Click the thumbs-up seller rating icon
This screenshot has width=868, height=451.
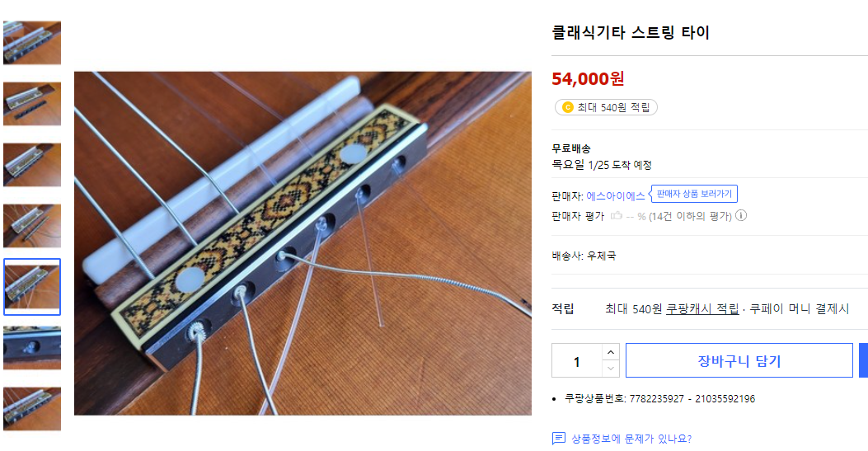click(616, 216)
